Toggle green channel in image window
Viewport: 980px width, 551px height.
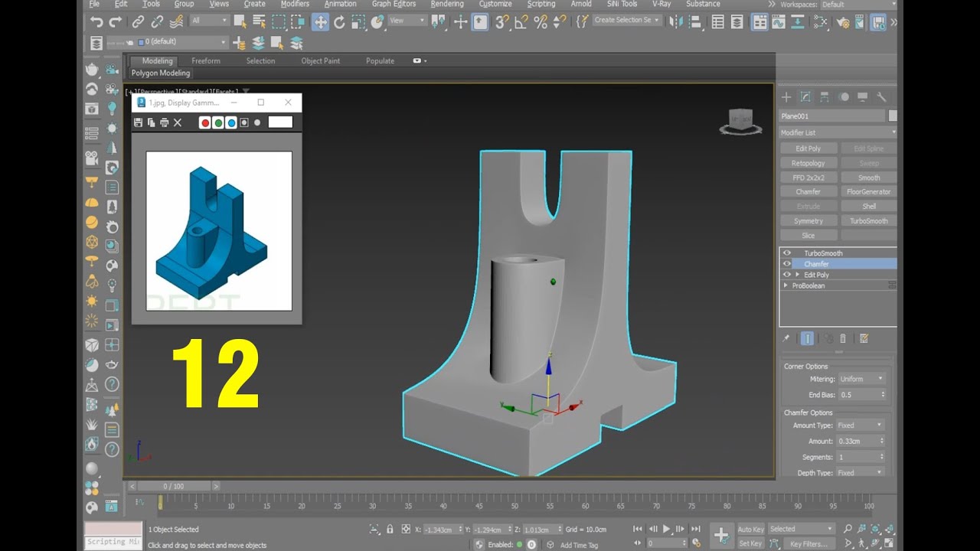click(218, 122)
